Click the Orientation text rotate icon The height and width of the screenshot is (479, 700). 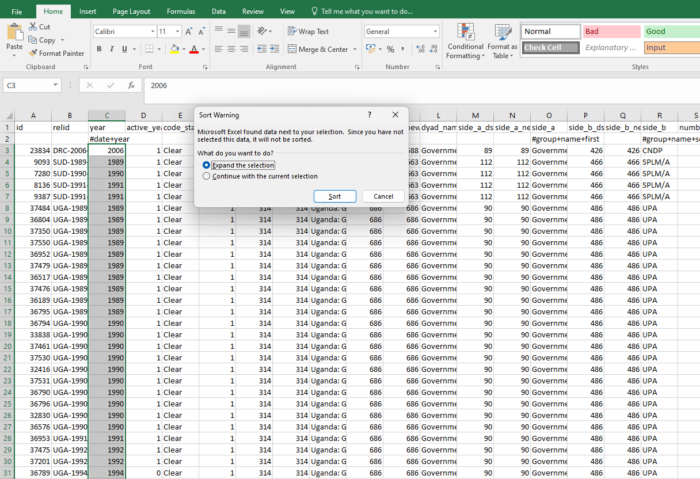click(x=262, y=31)
